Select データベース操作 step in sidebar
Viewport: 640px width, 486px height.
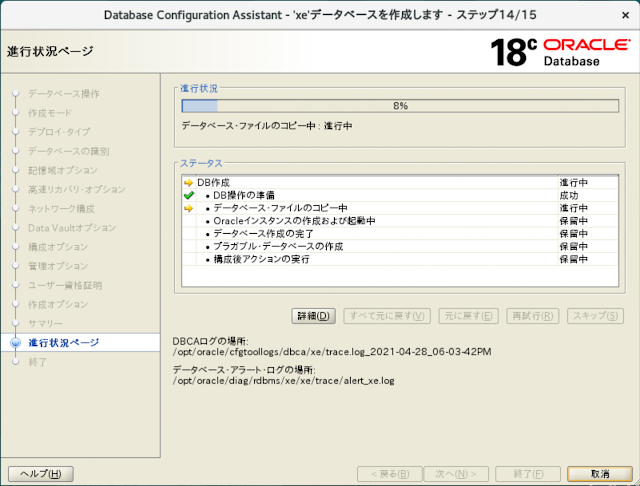click(64, 94)
